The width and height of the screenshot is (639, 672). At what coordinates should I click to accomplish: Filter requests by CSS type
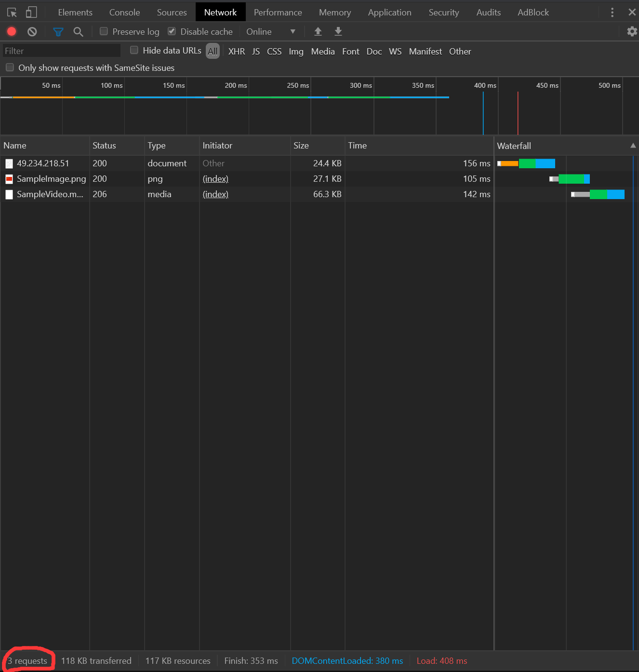click(x=274, y=52)
